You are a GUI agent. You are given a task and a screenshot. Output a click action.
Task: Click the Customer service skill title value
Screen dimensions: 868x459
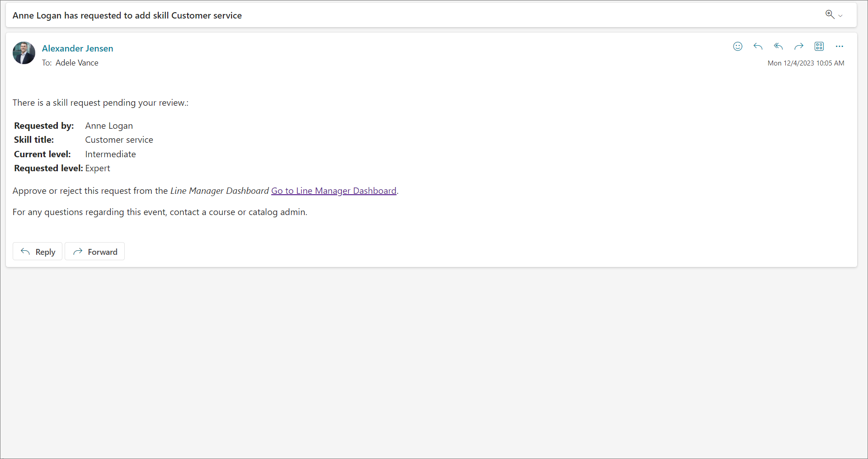(119, 140)
